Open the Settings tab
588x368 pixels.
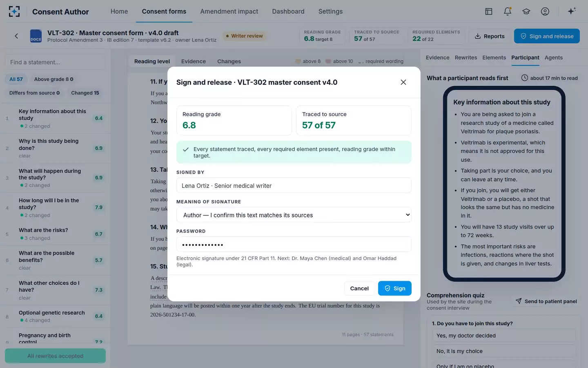[330, 11]
